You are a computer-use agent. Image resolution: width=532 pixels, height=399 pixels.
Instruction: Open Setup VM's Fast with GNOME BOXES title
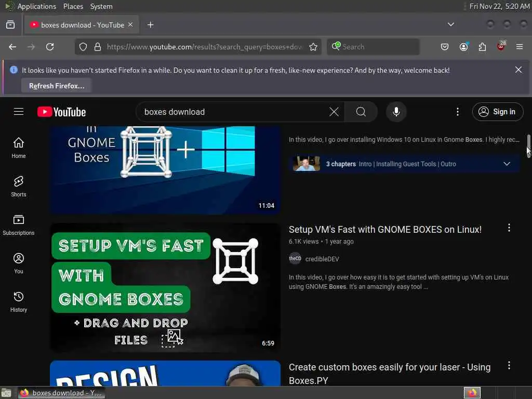click(x=385, y=229)
